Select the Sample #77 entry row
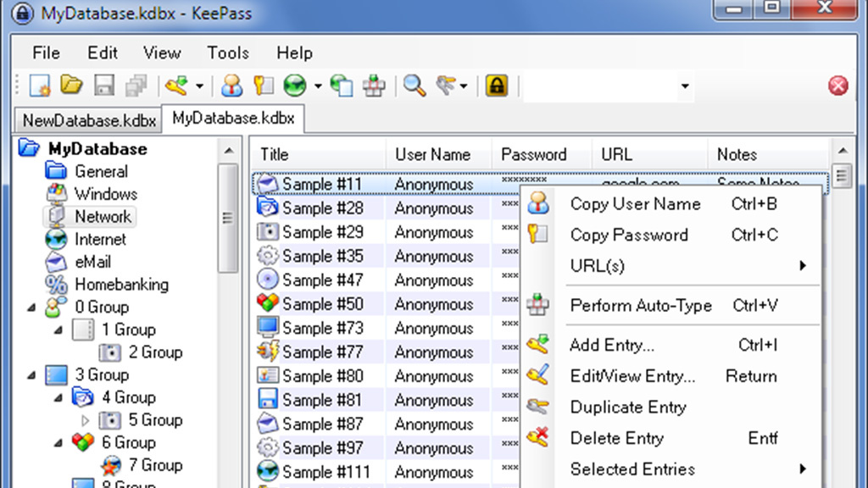The width and height of the screenshot is (868, 488). pyautogui.click(x=387, y=352)
